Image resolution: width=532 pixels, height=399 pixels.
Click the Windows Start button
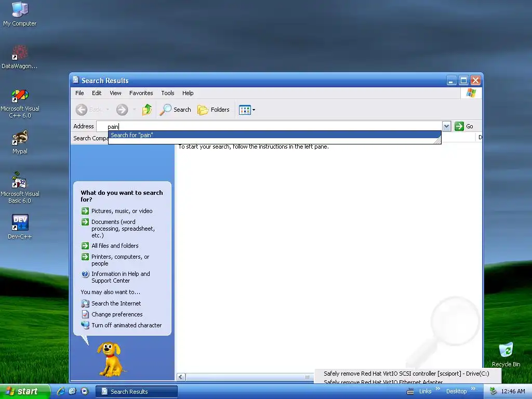tap(24, 391)
